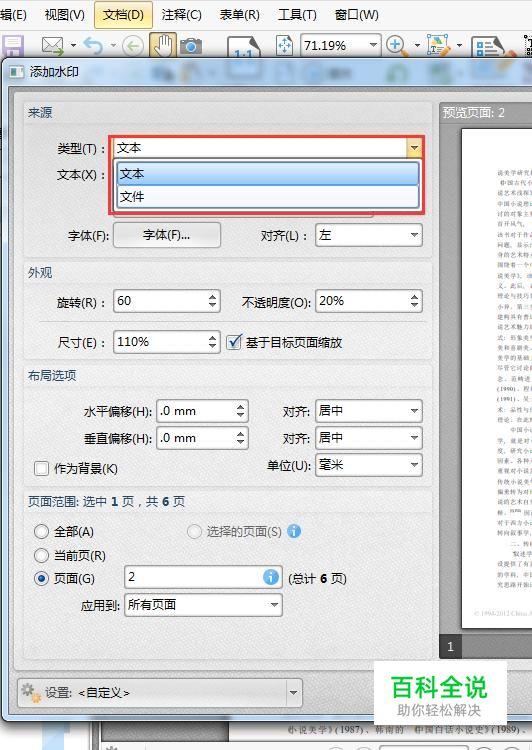The image size is (532, 750).
Task: Adjust 水平偏移(H) with stepper arrows
Action: tap(241, 411)
